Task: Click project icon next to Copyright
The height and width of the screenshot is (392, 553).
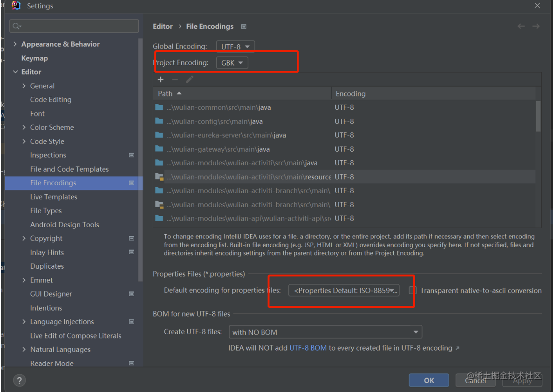Action: 131,238
